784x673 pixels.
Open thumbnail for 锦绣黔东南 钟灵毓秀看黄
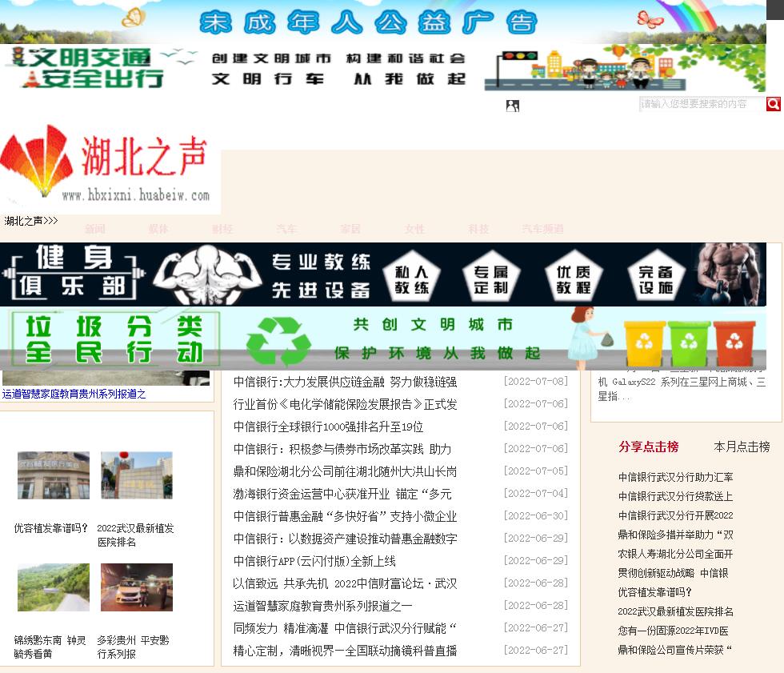pos(54,587)
